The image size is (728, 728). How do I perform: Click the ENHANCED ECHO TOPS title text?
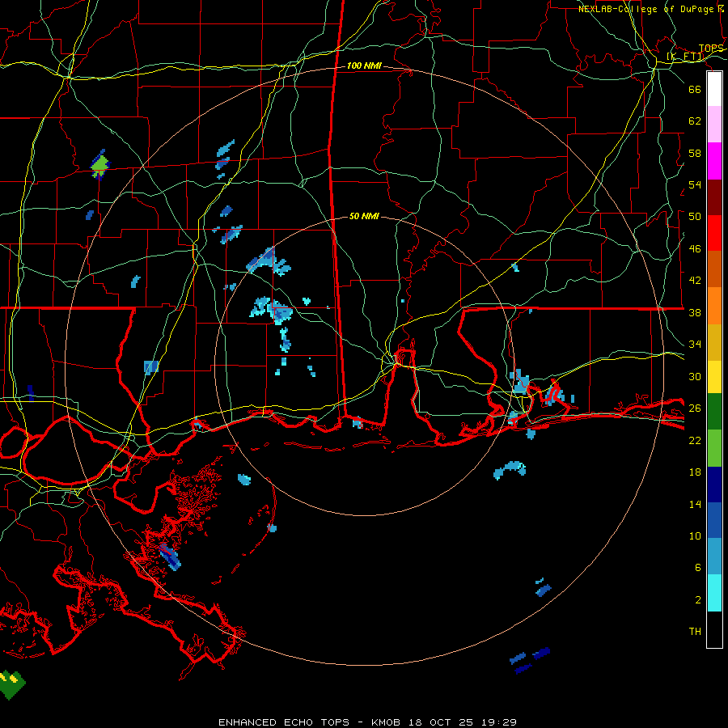[x=284, y=722]
